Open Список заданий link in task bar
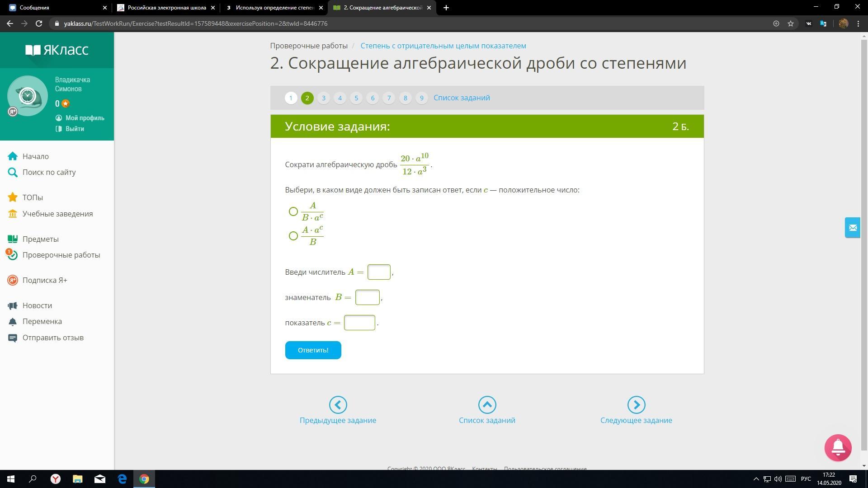This screenshot has width=868, height=488. pos(462,98)
